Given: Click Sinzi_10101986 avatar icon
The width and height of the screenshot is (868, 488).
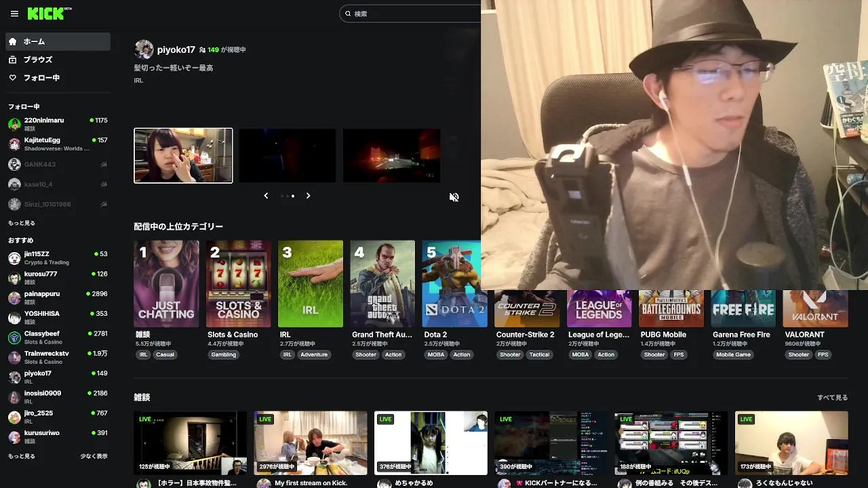Looking at the screenshot, I should pyautogui.click(x=14, y=204).
